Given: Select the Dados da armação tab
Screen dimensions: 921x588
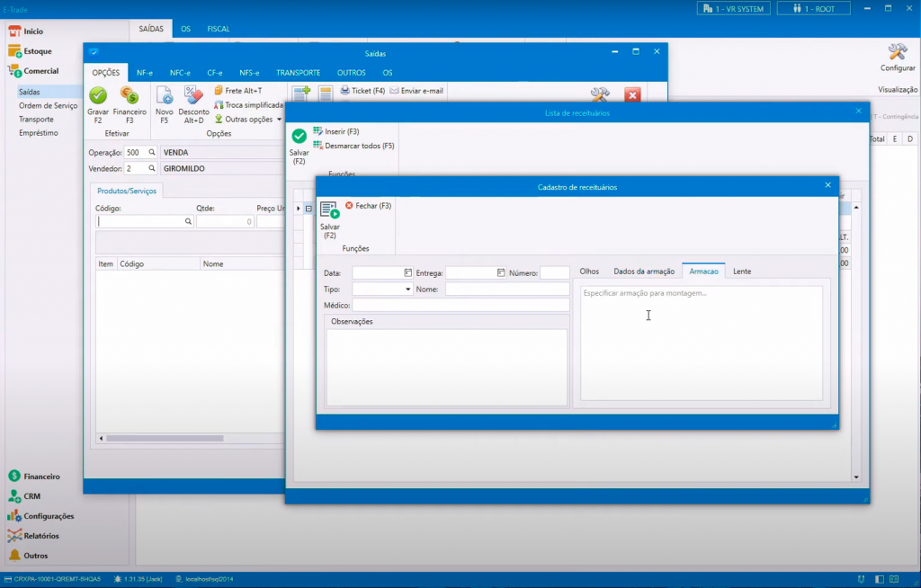Looking at the screenshot, I should 644,272.
